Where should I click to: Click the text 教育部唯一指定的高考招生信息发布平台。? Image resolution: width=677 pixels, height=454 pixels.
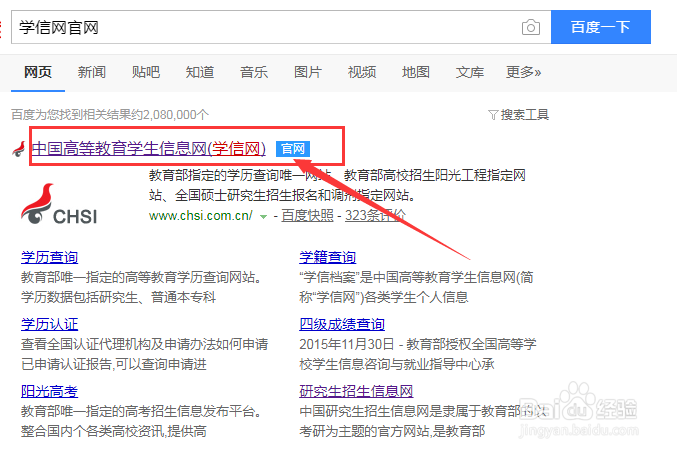(x=143, y=411)
